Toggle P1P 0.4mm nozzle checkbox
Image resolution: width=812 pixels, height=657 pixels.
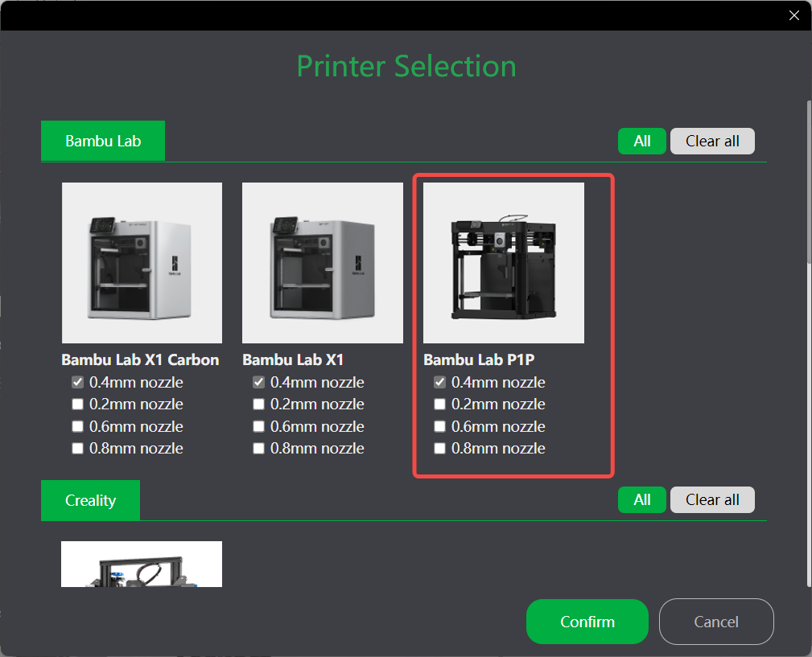pyautogui.click(x=439, y=382)
